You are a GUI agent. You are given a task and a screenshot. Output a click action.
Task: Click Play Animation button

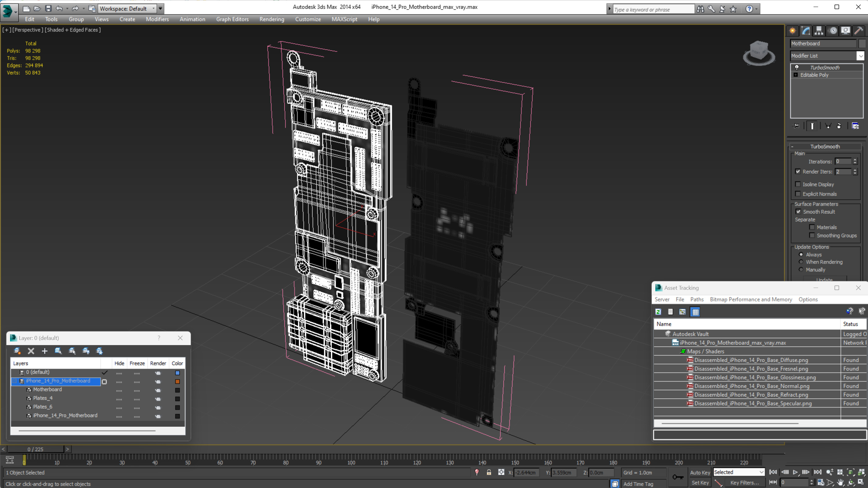[x=796, y=472]
